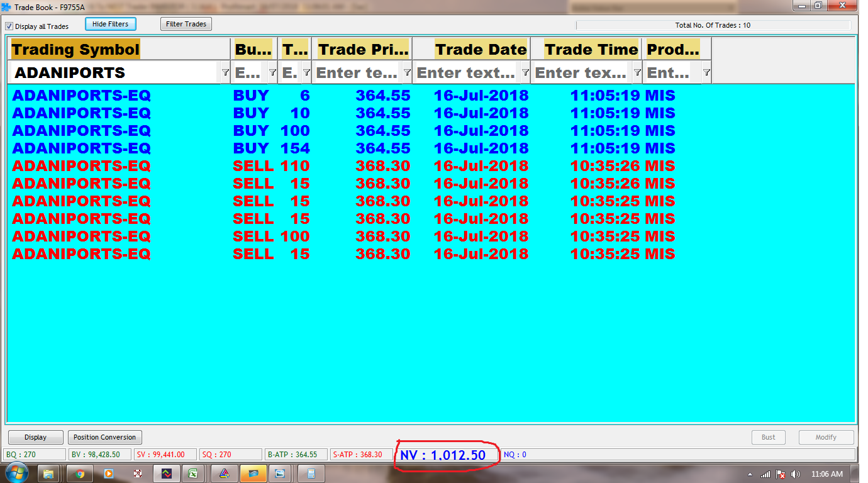Click status entry BV : 98,428.50
Viewport: 868px width, 483px height.
point(99,455)
